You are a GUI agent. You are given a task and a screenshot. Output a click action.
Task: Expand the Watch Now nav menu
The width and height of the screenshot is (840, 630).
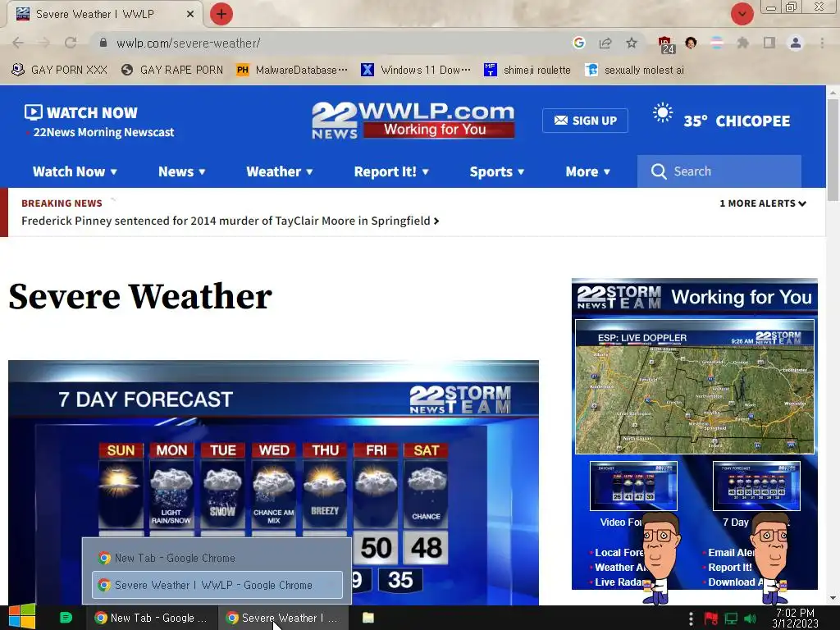click(75, 171)
